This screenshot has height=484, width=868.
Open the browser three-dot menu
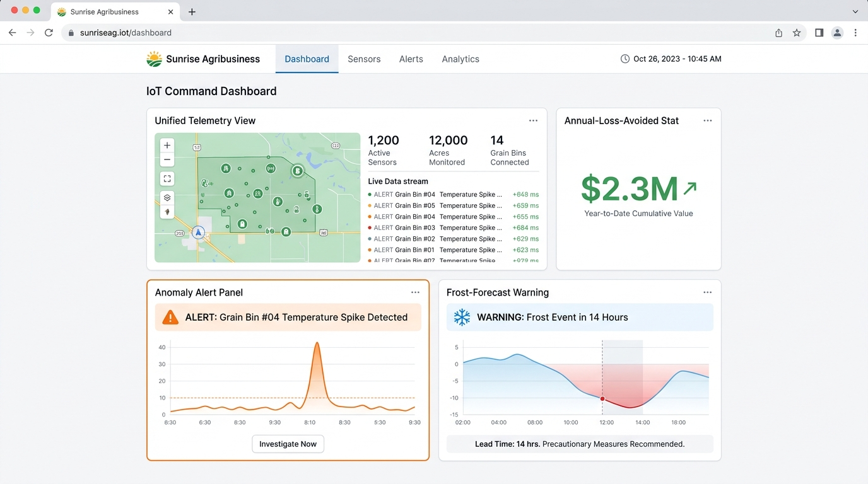(x=855, y=33)
